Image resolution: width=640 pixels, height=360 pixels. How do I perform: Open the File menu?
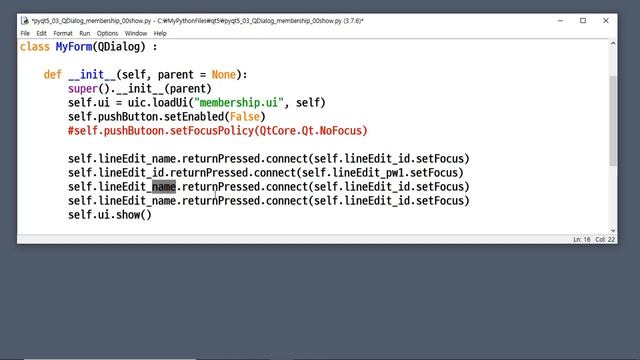point(25,33)
